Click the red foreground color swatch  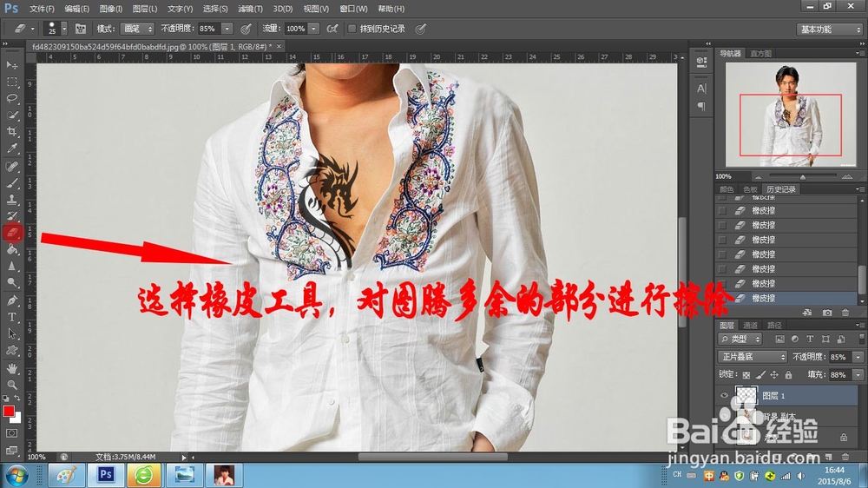pyautogui.click(x=9, y=411)
